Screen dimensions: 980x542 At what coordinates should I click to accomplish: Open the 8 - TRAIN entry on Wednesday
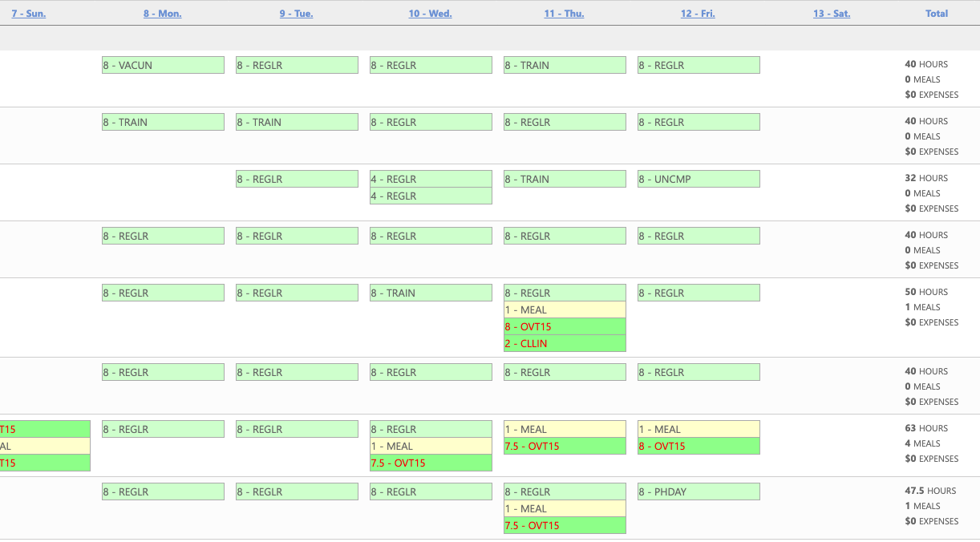click(x=431, y=293)
